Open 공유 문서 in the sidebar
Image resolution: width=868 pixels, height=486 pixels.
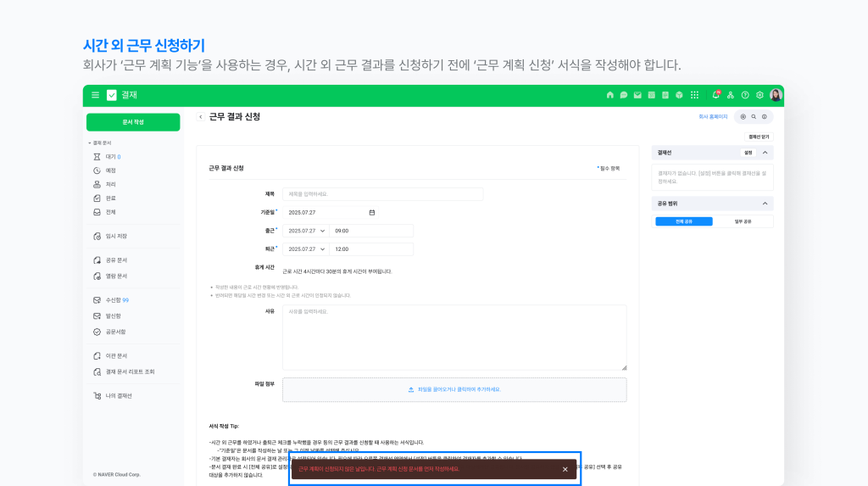point(115,260)
